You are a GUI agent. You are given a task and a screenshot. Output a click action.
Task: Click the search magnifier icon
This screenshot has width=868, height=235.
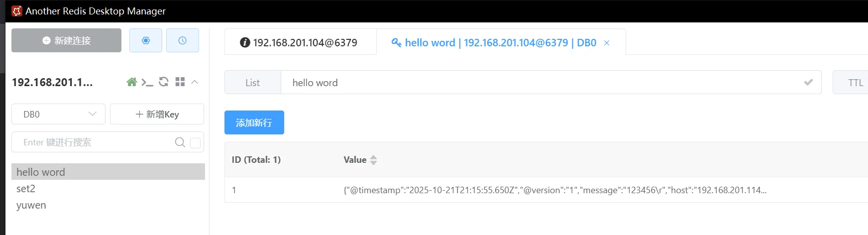pyautogui.click(x=180, y=142)
